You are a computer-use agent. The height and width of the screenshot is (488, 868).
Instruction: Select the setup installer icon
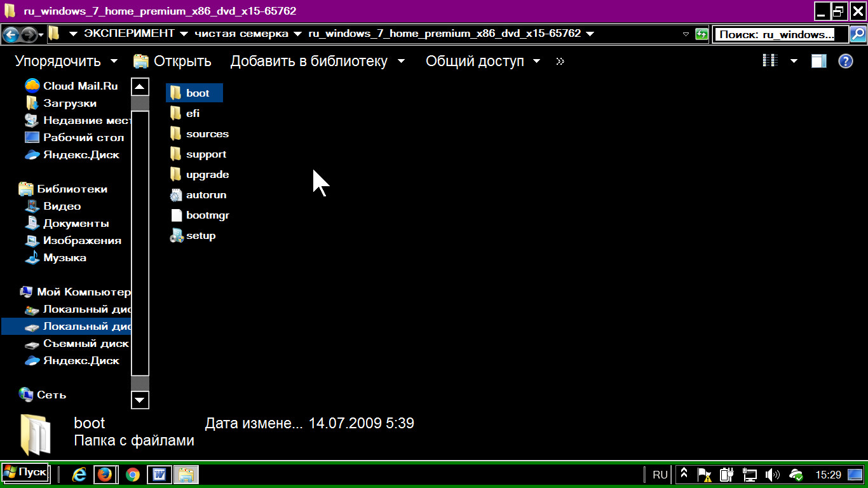[176, 236]
